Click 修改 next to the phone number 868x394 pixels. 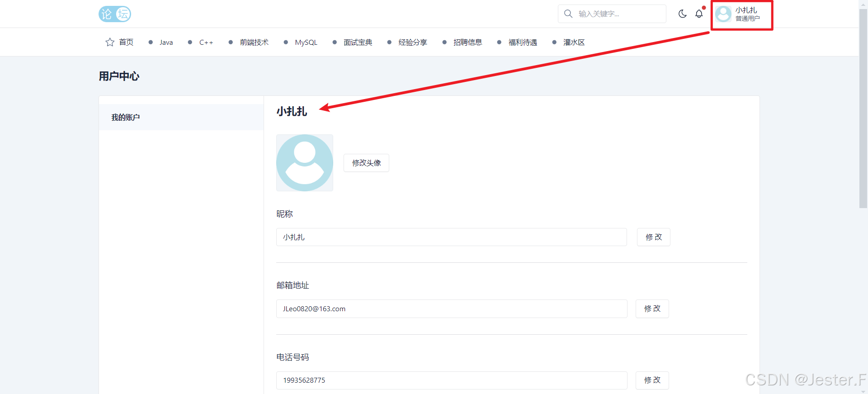pos(652,380)
